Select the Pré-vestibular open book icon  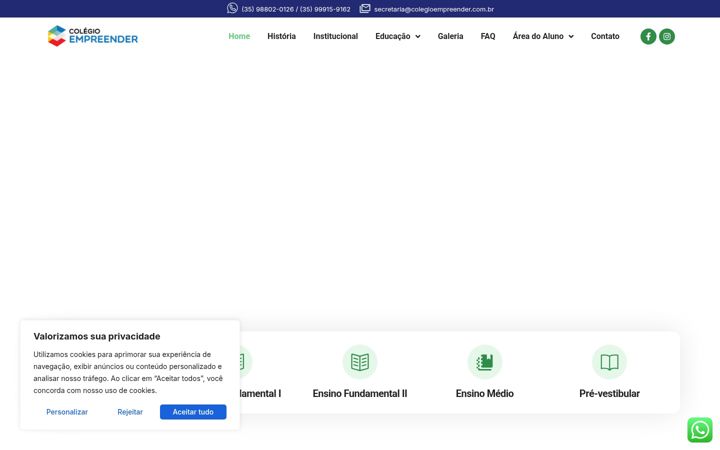point(609,362)
